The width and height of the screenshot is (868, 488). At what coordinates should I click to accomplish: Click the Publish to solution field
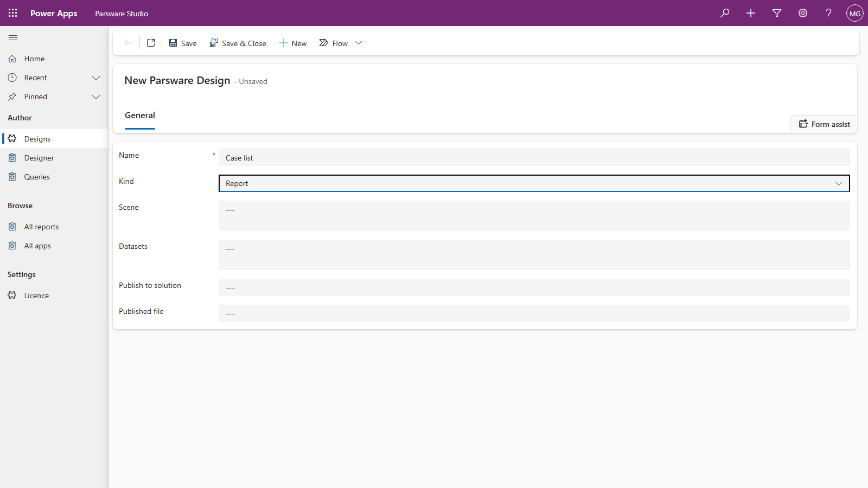click(534, 287)
